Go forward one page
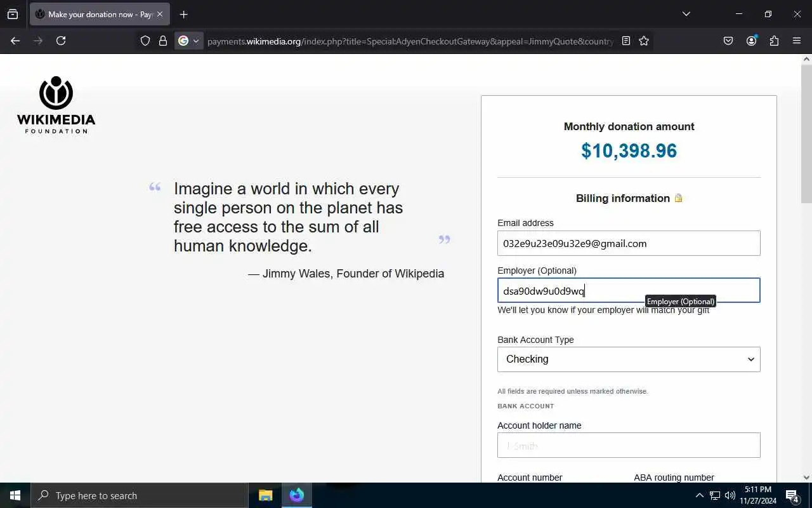Viewport: 812px width, 508px height. 38,41
